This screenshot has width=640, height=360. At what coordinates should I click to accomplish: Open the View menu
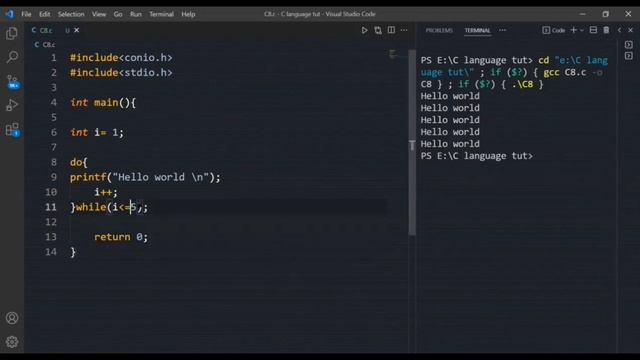pyautogui.click(x=99, y=14)
